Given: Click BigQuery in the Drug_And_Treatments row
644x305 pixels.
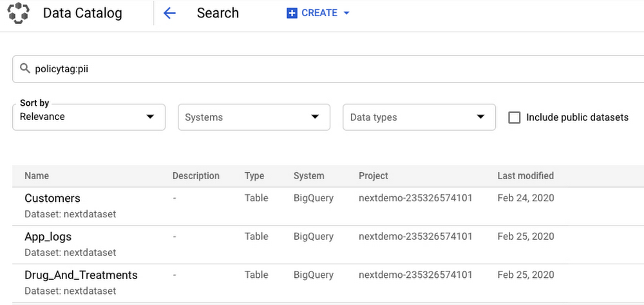Looking at the screenshot, I should pyautogui.click(x=314, y=275).
